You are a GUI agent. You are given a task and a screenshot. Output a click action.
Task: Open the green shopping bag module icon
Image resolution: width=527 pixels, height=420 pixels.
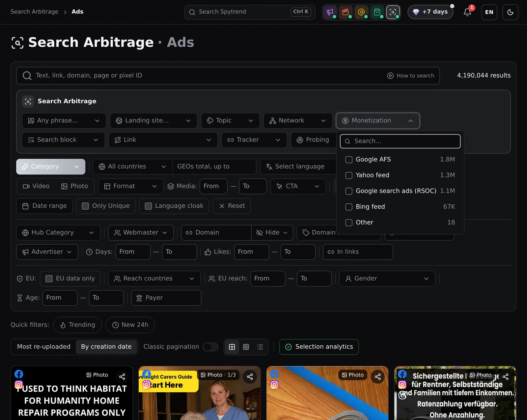click(x=377, y=12)
